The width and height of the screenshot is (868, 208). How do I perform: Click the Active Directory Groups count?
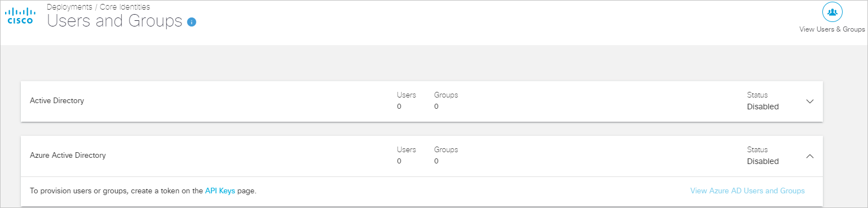(436, 107)
